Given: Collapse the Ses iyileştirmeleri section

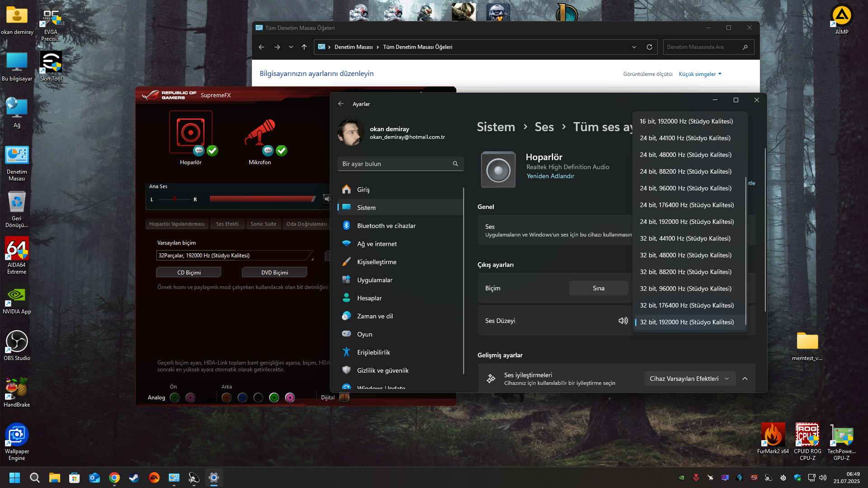Looking at the screenshot, I should coord(745,379).
